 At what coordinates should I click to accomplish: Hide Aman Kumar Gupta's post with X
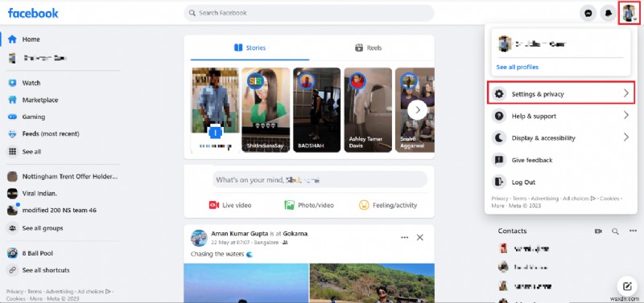tap(419, 237)
